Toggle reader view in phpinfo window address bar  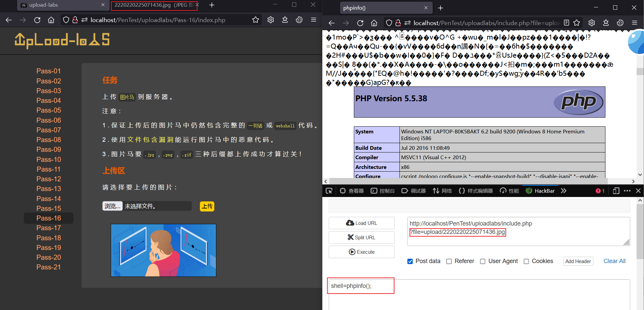click(x=567, y=23)
